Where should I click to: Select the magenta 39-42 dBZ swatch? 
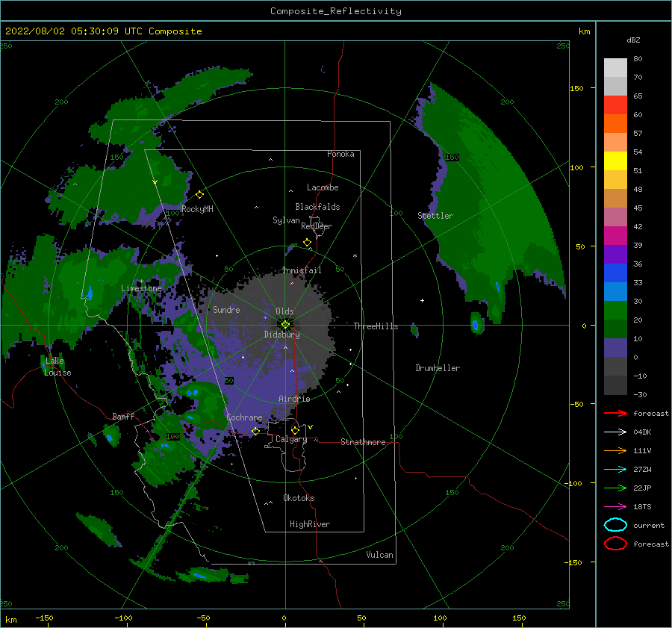(x=615, y=235)
